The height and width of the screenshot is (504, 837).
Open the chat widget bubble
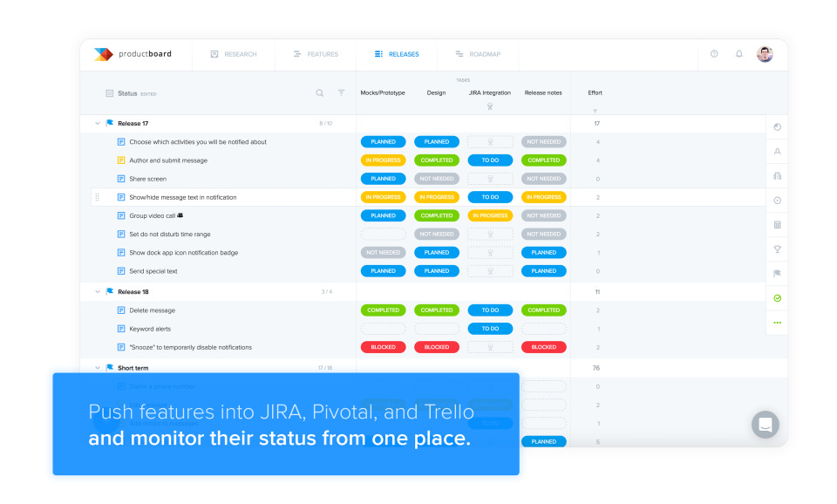click(766, 425)
